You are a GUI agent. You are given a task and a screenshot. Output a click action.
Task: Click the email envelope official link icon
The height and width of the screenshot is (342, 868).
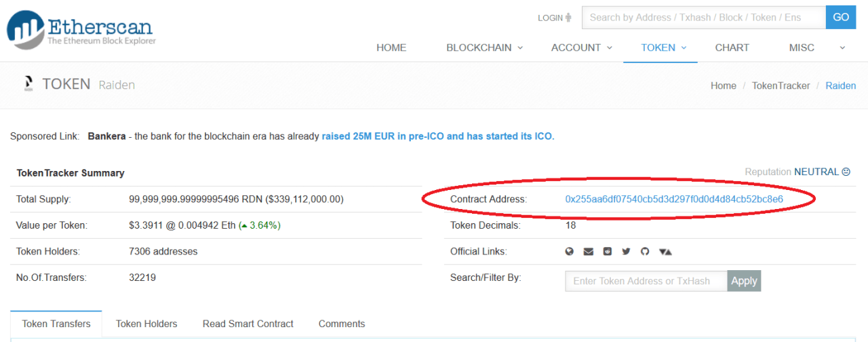click(x=589, y=251)
